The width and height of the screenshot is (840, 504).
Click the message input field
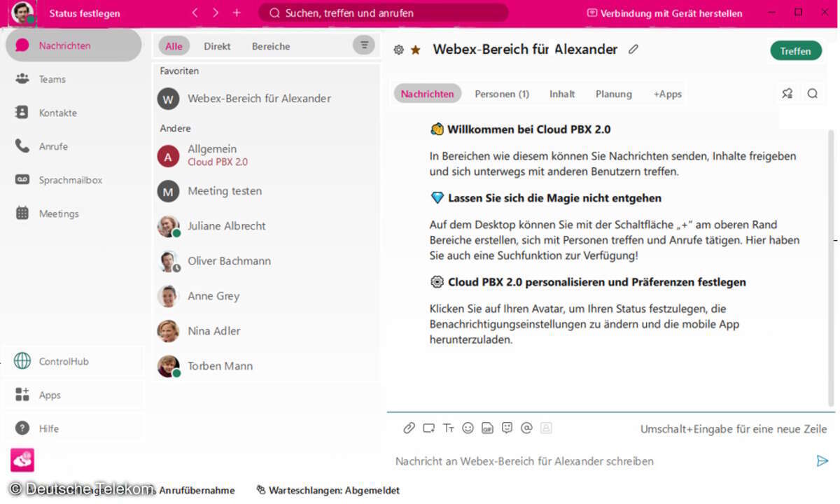602,461
